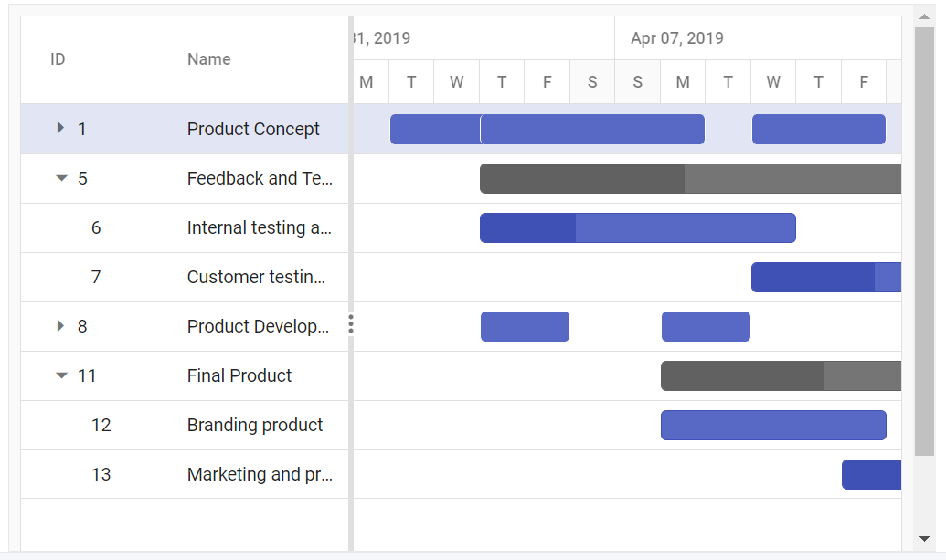
Task: Expand the Product Develop... row arrow
Action: [59, 325]
